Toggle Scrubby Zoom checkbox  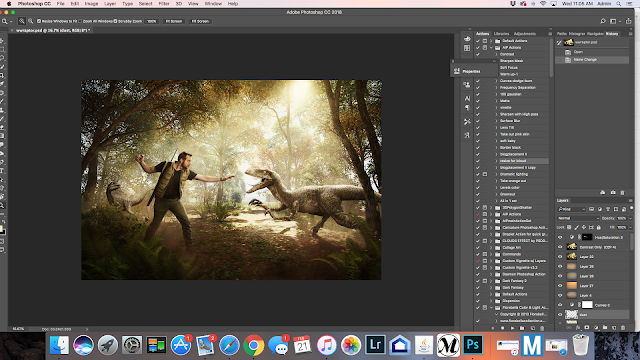click(116, 21)
